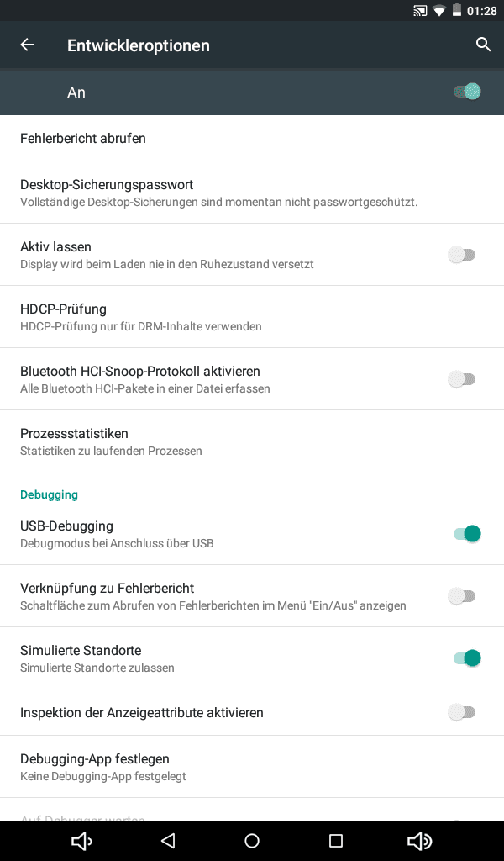Disable the USB-Debugging switch

[x=466, y=533]
